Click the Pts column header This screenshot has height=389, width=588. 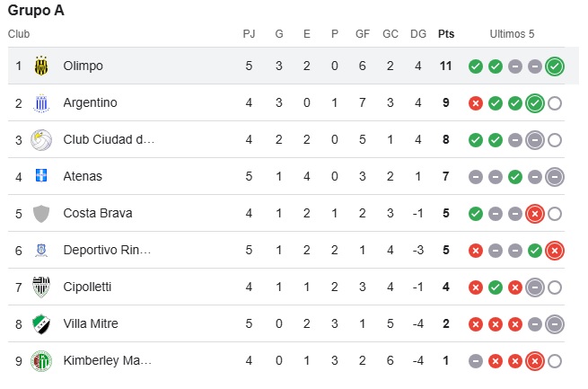[x=446, y=34]
